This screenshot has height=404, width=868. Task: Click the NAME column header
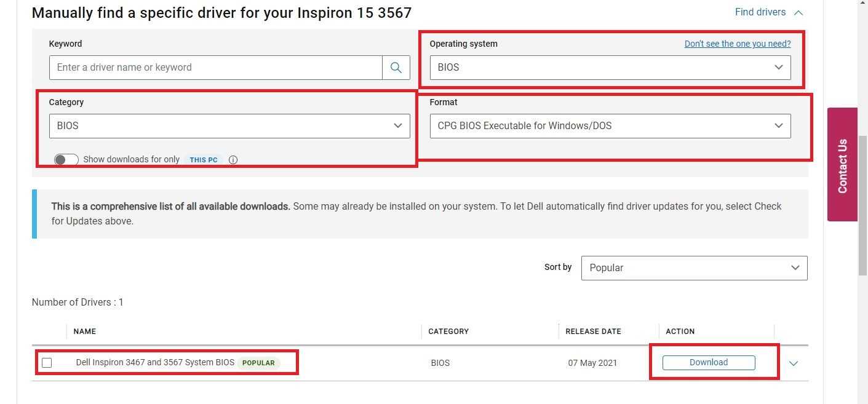tap(85, 331)
